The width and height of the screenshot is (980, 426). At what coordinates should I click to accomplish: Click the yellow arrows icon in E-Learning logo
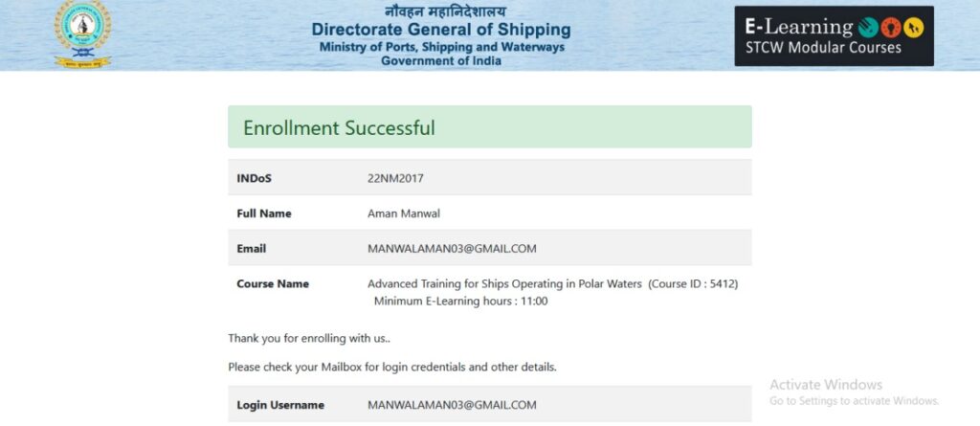click(914, 28)
